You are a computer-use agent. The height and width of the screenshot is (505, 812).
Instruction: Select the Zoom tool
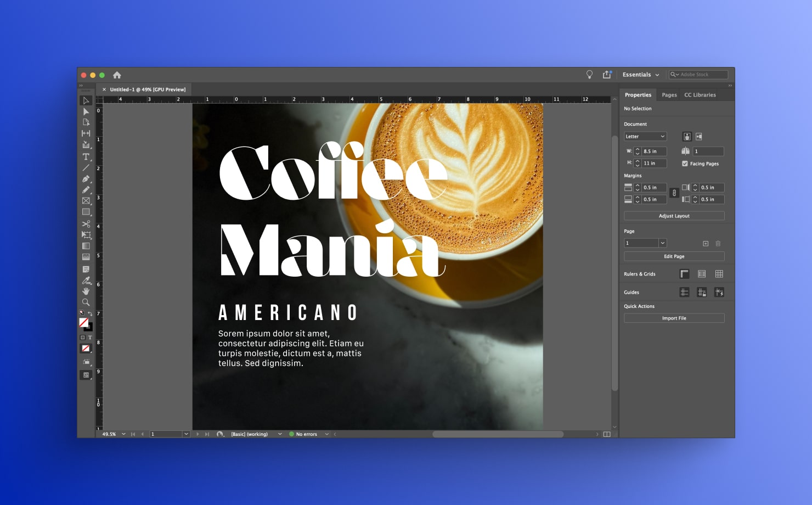(x=86, y=302)
